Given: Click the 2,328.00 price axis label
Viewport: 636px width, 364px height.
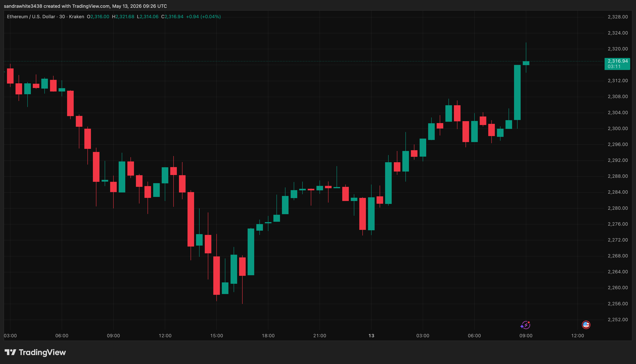Looking at the screenshot, I should [x=618, y=17].
